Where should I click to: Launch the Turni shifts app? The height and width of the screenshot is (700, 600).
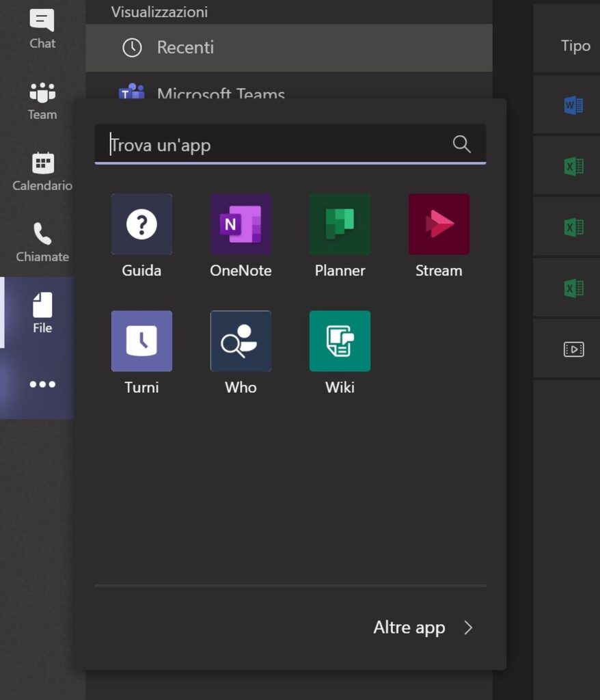pos(141,353)
